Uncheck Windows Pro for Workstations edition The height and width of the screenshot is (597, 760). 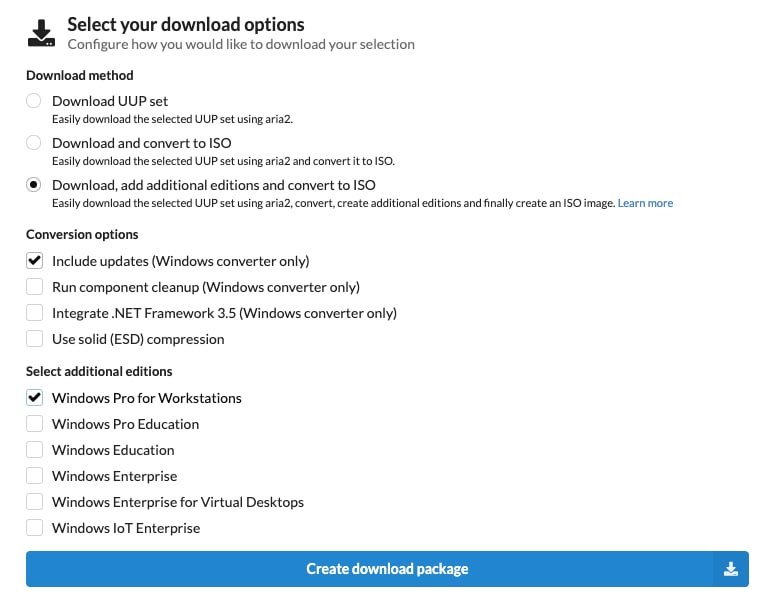pos(34,398)
